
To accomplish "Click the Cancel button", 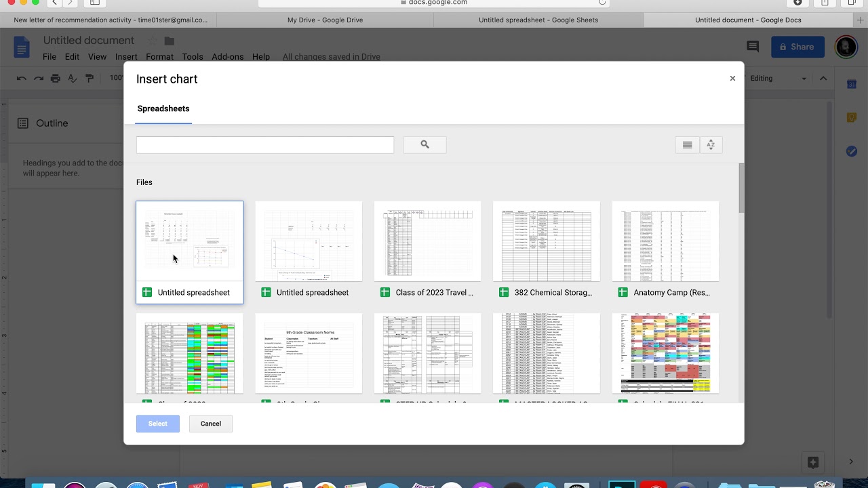I will [211, 424].
